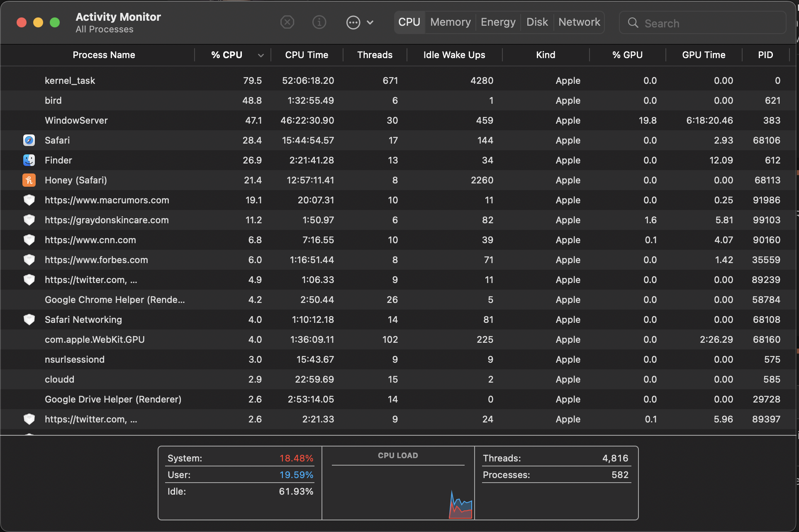Open the Energy tab
The image size is (799, 532).
[498, 22]
